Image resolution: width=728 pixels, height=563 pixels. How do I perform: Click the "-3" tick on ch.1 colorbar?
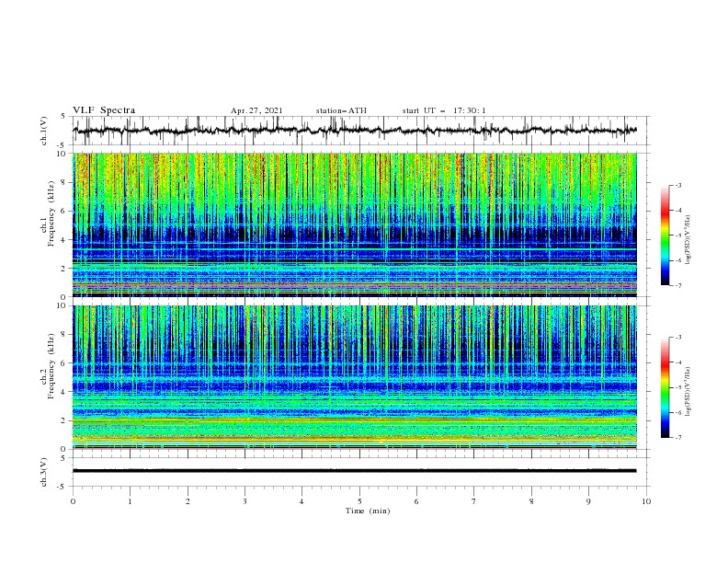point(677,185)
